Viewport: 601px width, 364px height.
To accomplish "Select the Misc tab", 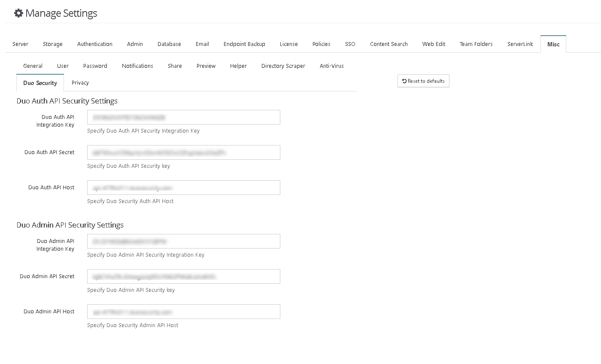I will pyautogui.click(x=553, y=44).
